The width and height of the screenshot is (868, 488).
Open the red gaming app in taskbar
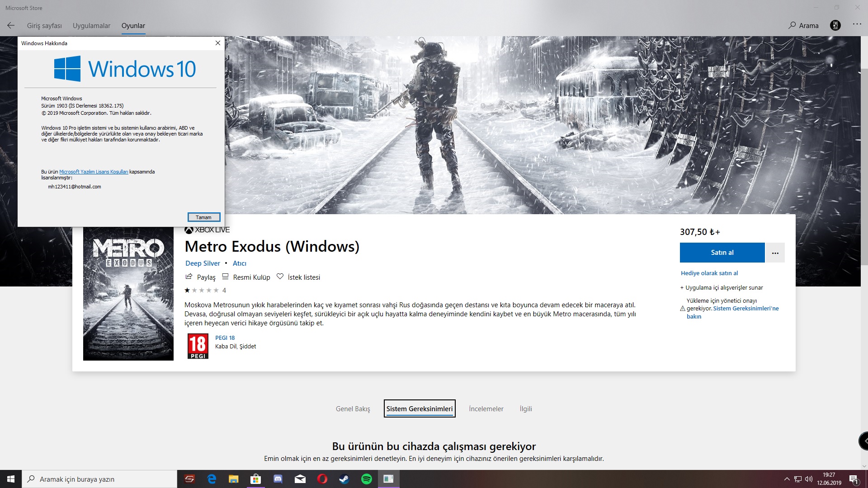point(190,479)
